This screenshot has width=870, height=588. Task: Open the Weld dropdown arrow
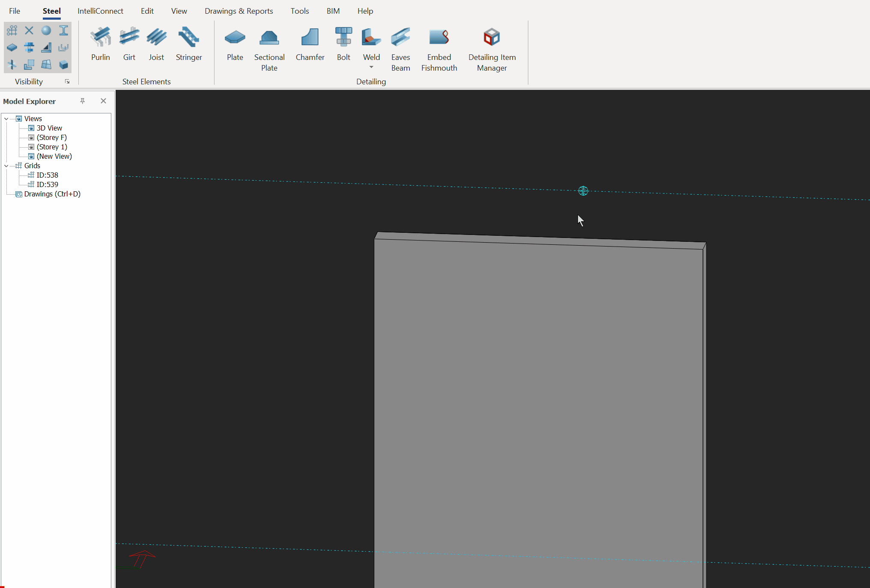pyautogui.click(x=371, y=67)
